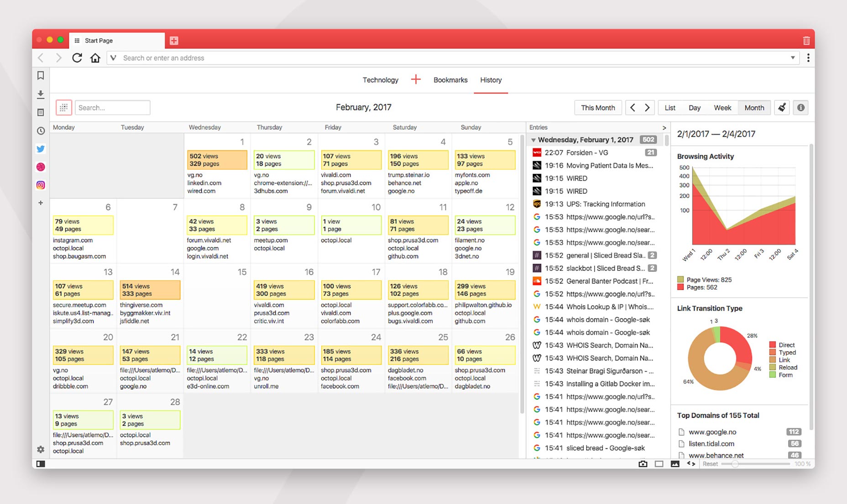Open the address field dropdown arrow
Viewport: 847px width, 504px height.
click(793, 58)
